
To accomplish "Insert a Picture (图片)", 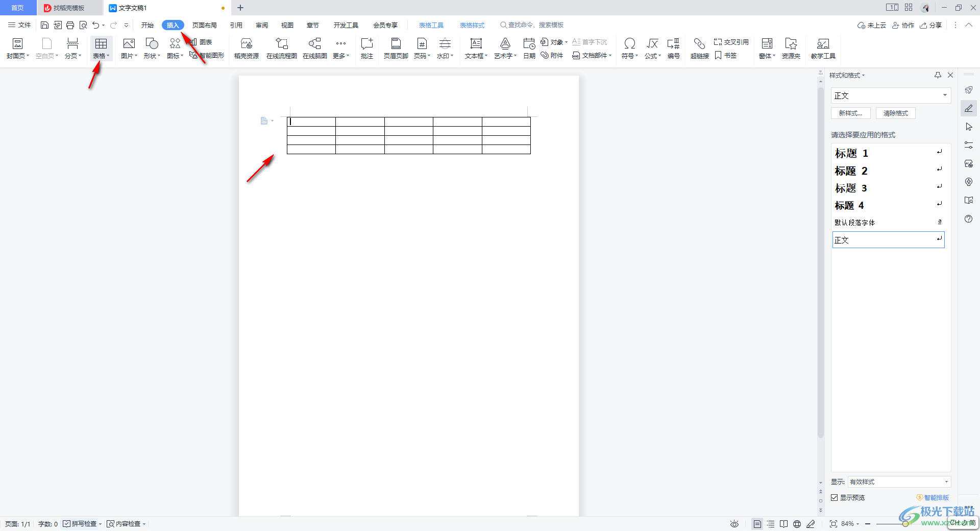I will 129,49.
